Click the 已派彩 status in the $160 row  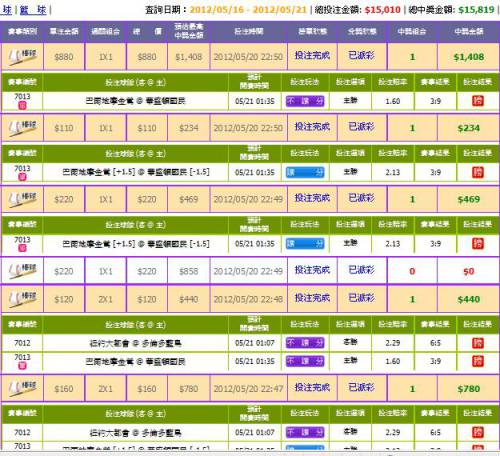pos(361,387)
